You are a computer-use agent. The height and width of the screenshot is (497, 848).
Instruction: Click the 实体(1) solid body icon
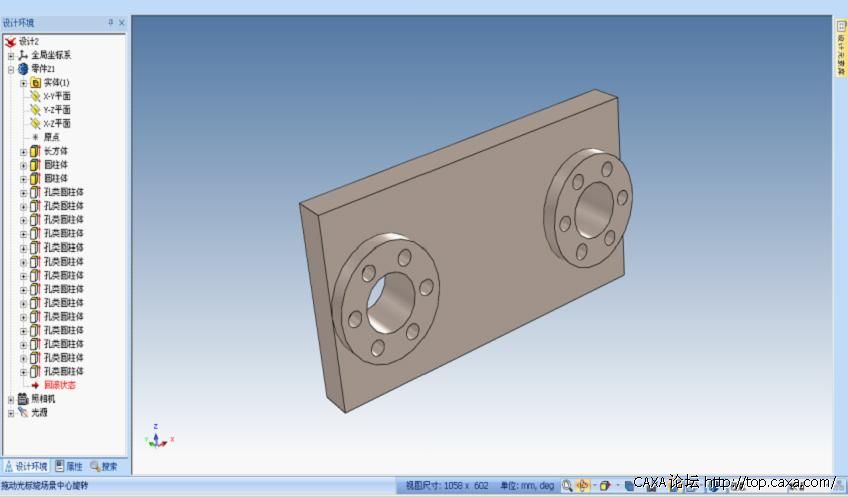(36, 82)
